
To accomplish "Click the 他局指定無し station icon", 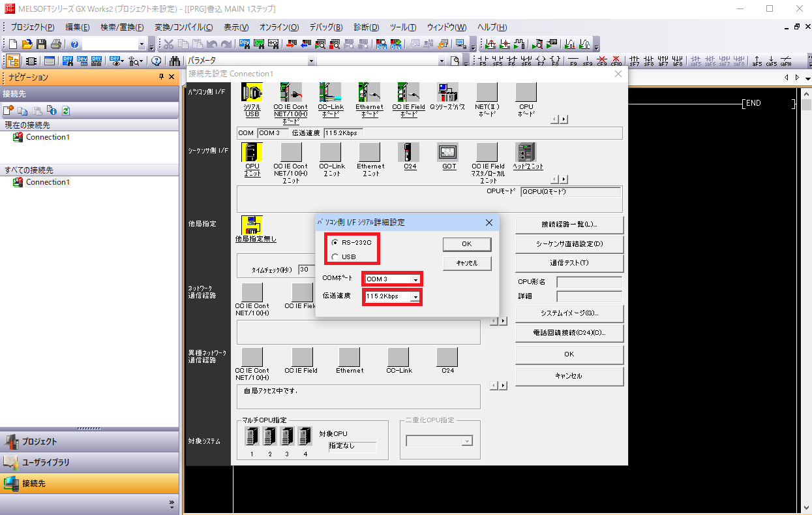I will pyautogui.click(x=252, y=225).
